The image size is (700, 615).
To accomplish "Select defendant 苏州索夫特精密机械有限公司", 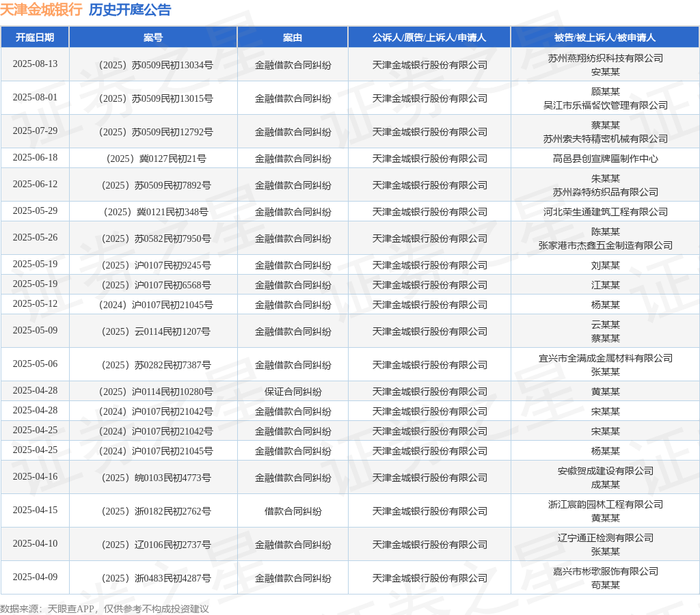I will (606, 139).
